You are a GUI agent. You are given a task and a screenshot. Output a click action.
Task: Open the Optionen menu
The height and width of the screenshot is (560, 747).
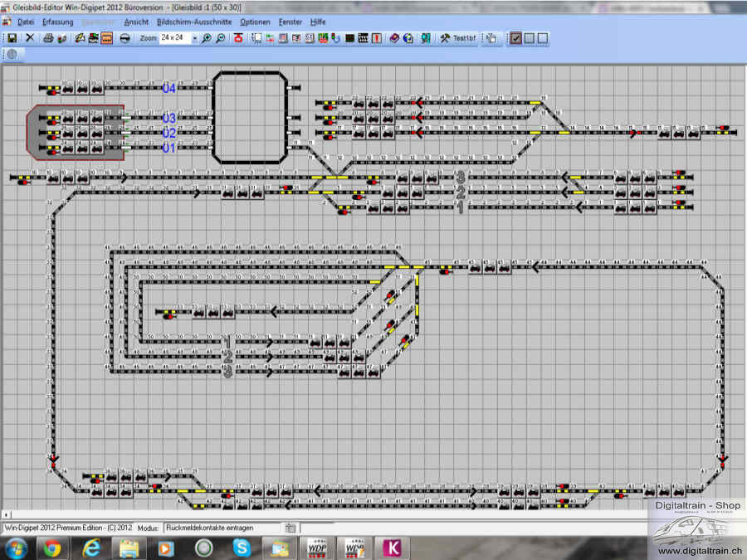255,22
